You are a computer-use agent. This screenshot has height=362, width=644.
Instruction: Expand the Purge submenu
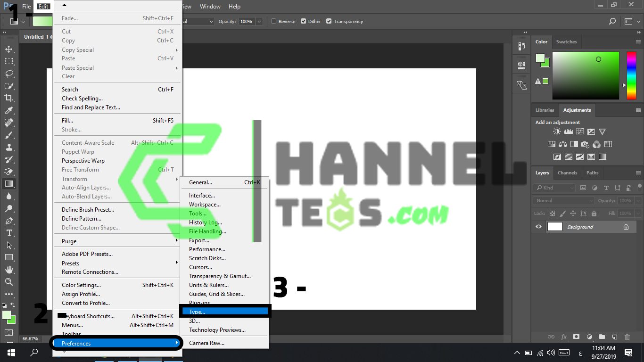[117, 241]
